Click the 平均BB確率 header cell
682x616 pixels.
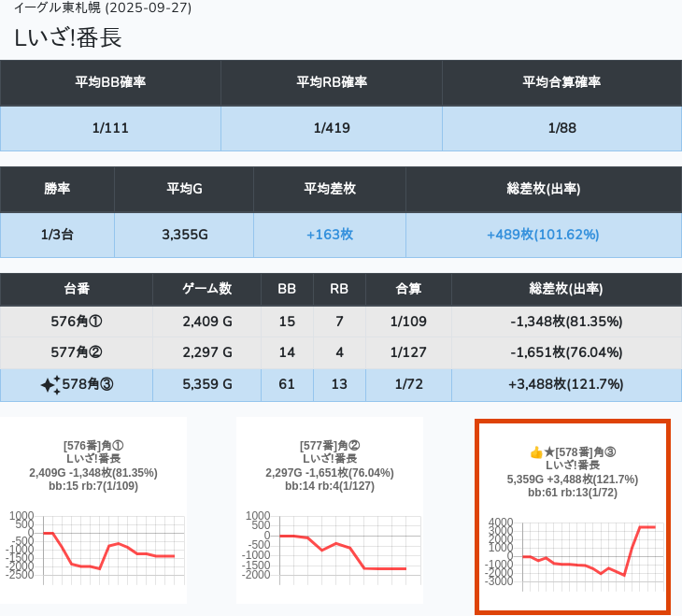point(110,82)
